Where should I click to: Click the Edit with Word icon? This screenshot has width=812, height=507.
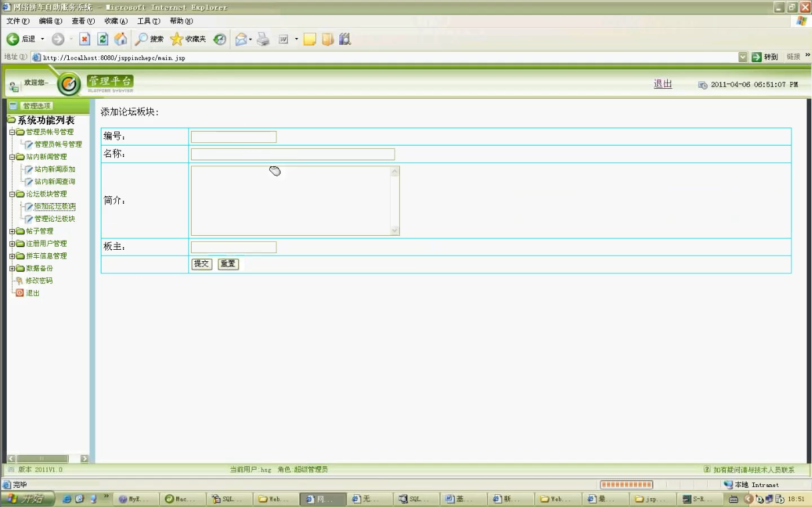(283, 39)
